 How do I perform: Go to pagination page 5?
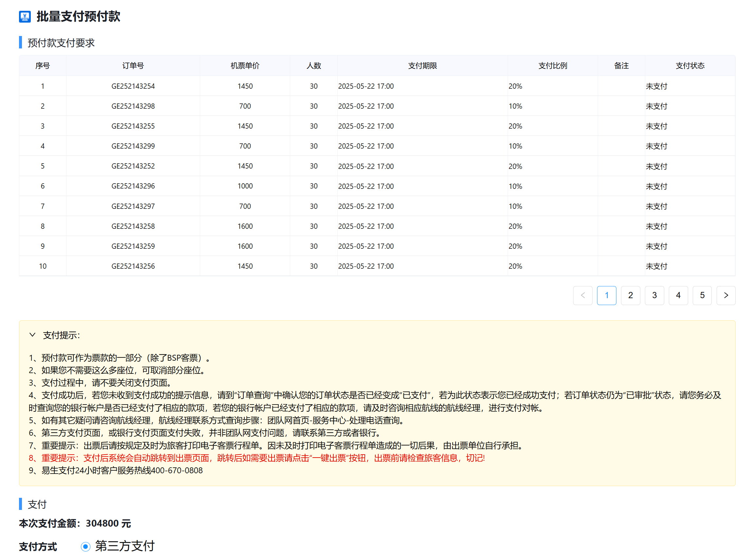pos(702,295)
